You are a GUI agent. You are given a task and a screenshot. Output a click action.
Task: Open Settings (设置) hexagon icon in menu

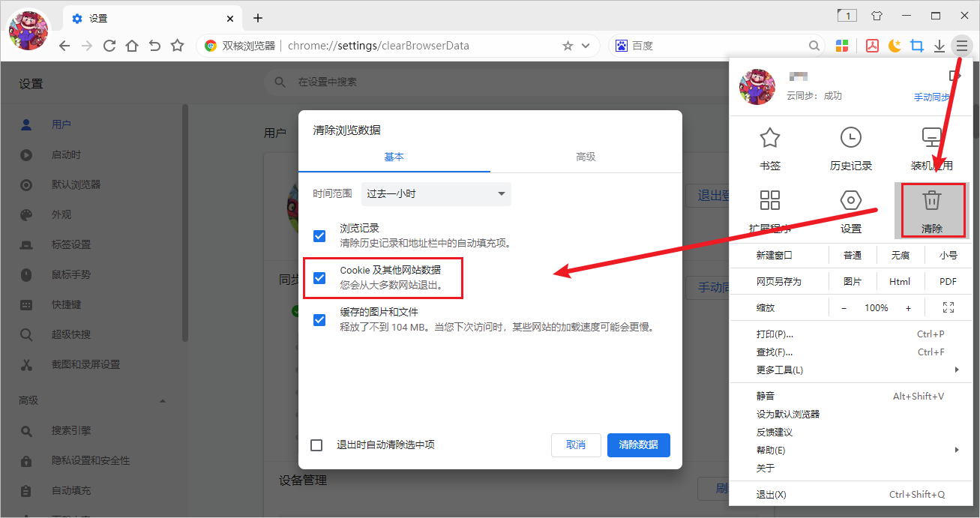850,201
